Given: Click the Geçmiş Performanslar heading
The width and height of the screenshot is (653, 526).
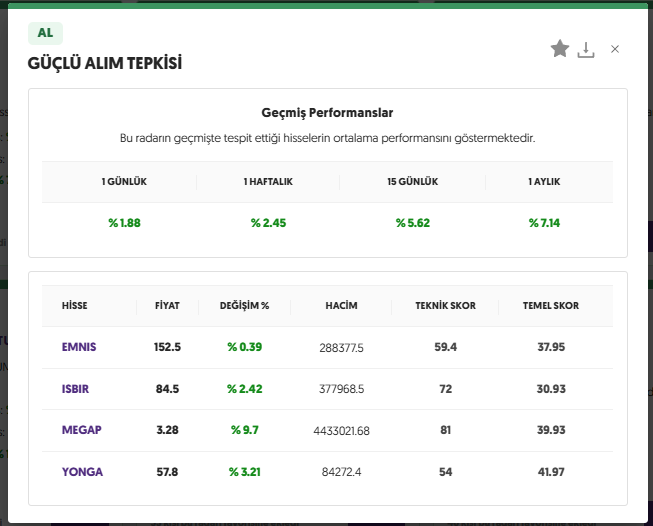Looking at the screenshot, I should coord(327,113).
